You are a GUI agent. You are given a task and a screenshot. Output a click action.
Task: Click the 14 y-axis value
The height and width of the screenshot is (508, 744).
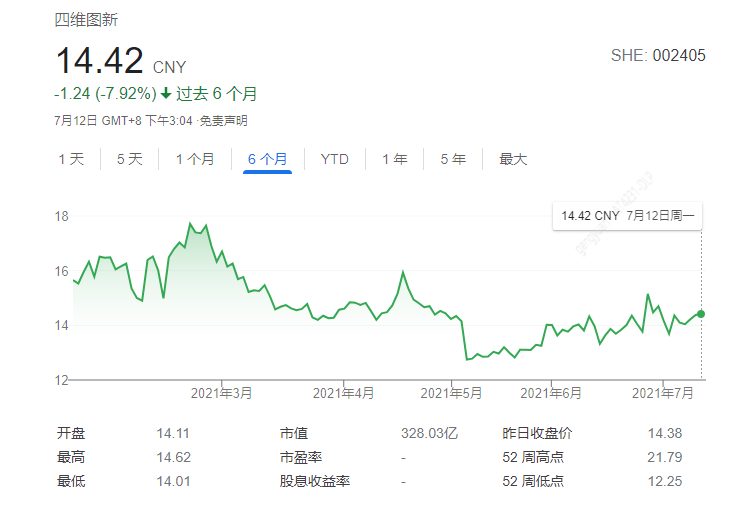coord(62,325)
